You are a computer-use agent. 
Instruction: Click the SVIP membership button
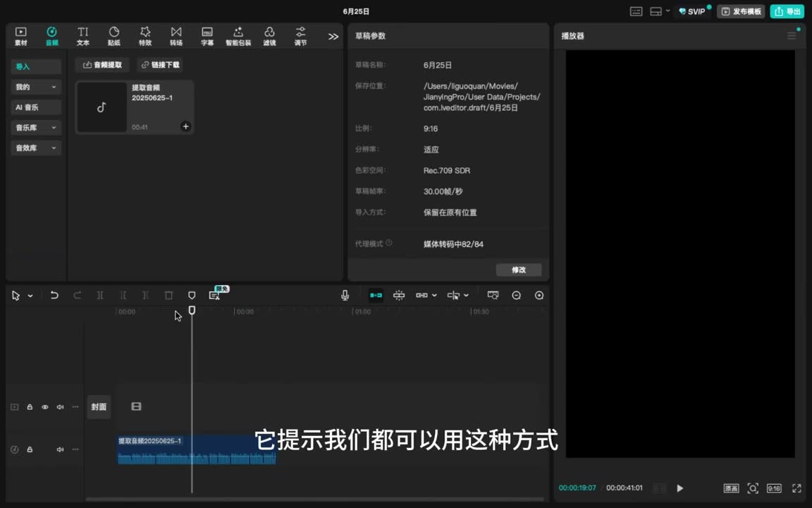pos(692,11)
